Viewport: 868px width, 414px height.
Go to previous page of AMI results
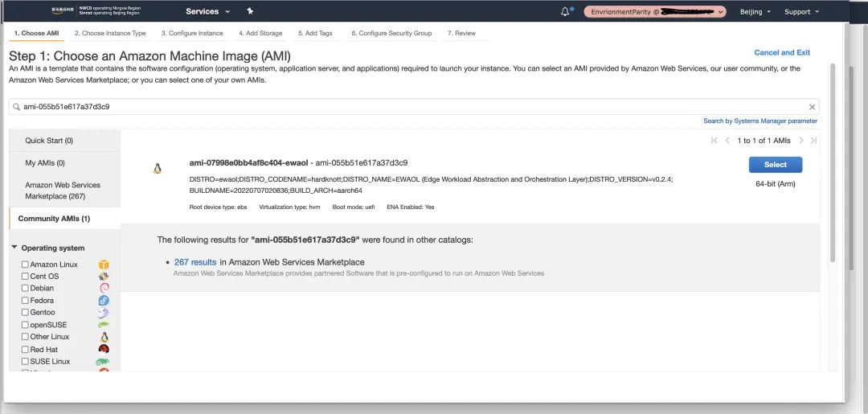(x=727, y=141)
